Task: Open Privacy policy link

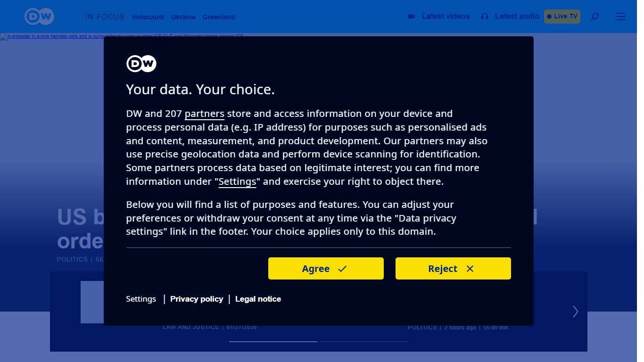Action: click(x=197, y=299)
